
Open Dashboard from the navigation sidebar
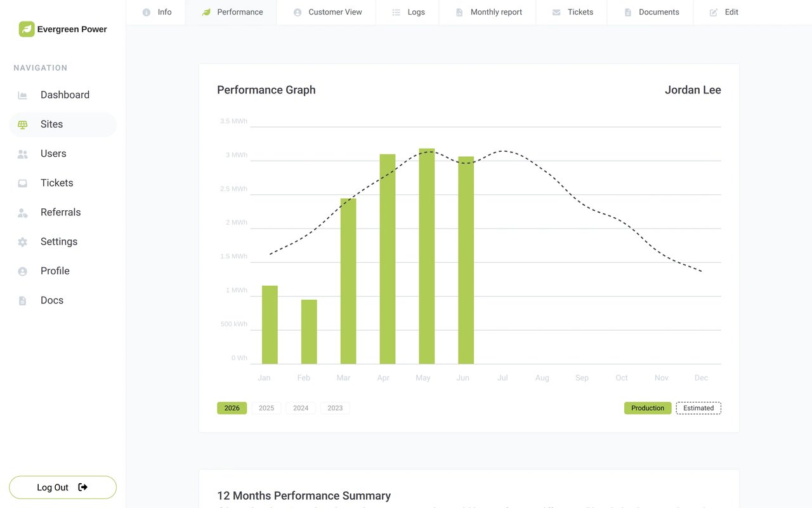tap(63, 95)
